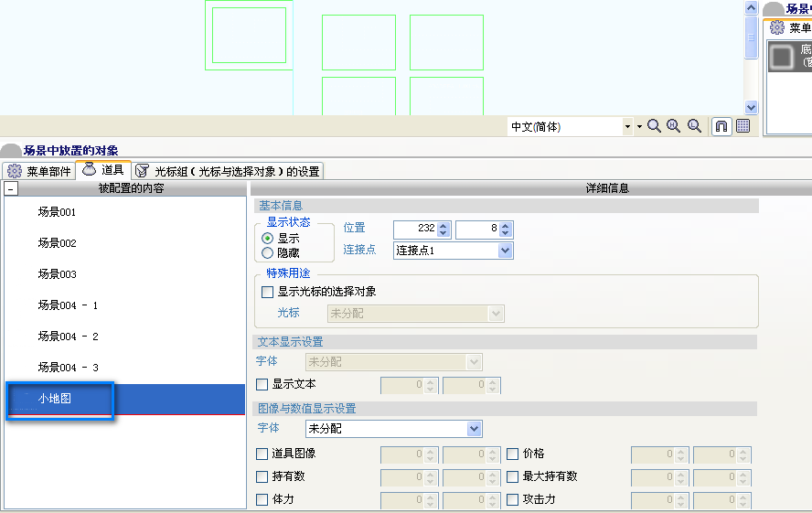The height and width of the screenshot is (513, 812).
Task: Enable 显示光标的选择对象 checkbox
Action: click(267, 292)
